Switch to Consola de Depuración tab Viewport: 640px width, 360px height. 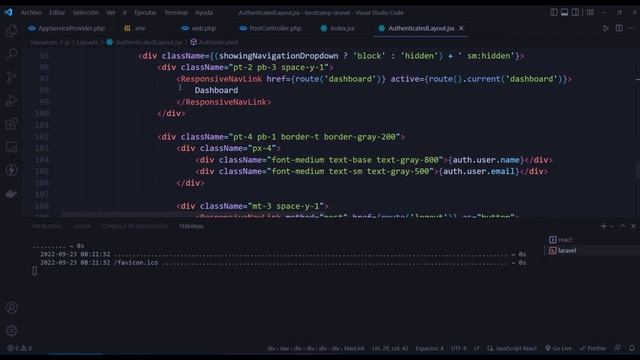point(135,227)
